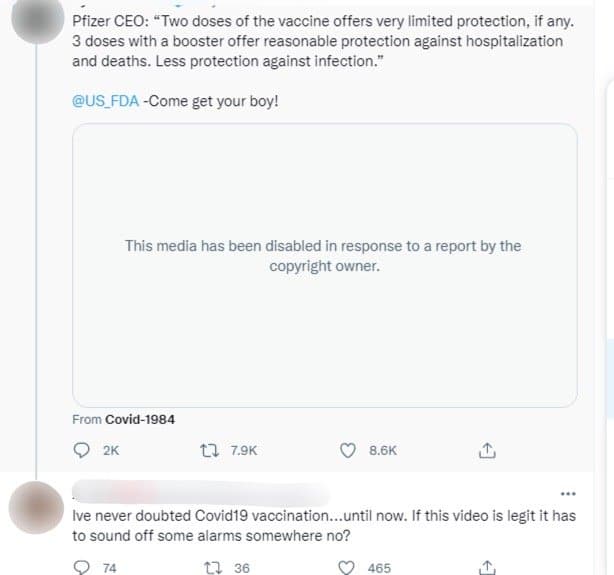View the 2K replies count

[x=110, y=451]
